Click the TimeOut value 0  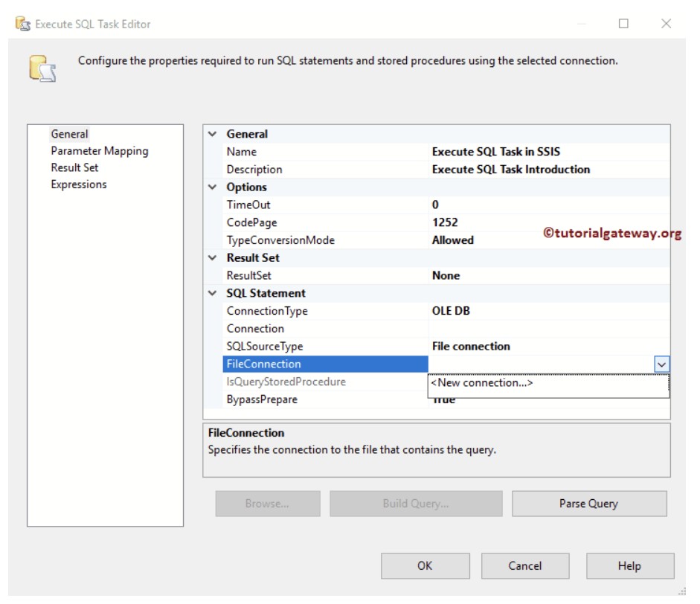pyautogui.click(x=435, y=205)
